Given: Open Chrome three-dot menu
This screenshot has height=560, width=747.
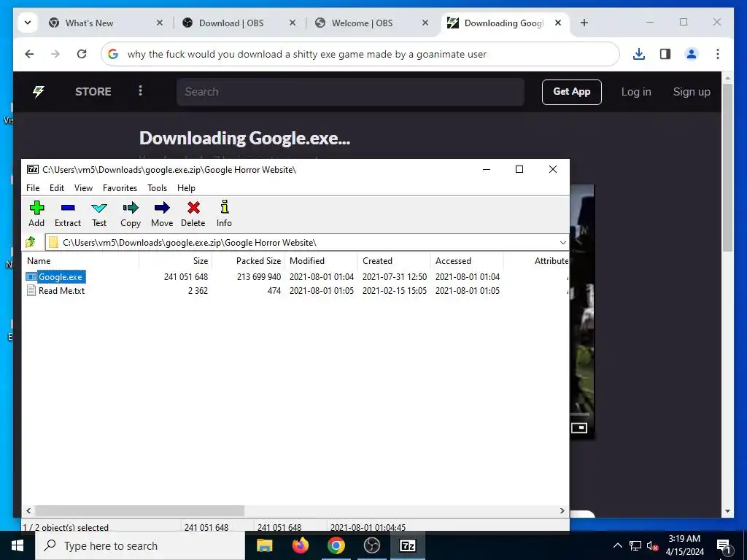Looking at the screenshot, I should (718, 54).
